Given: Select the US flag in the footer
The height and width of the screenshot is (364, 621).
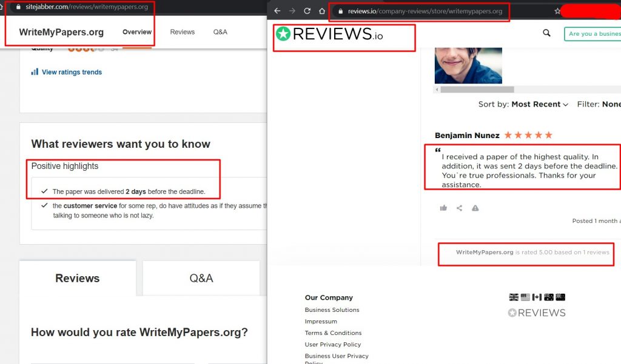Looking at the screenshot, I should pyautogui.click(x=525, y=297).
